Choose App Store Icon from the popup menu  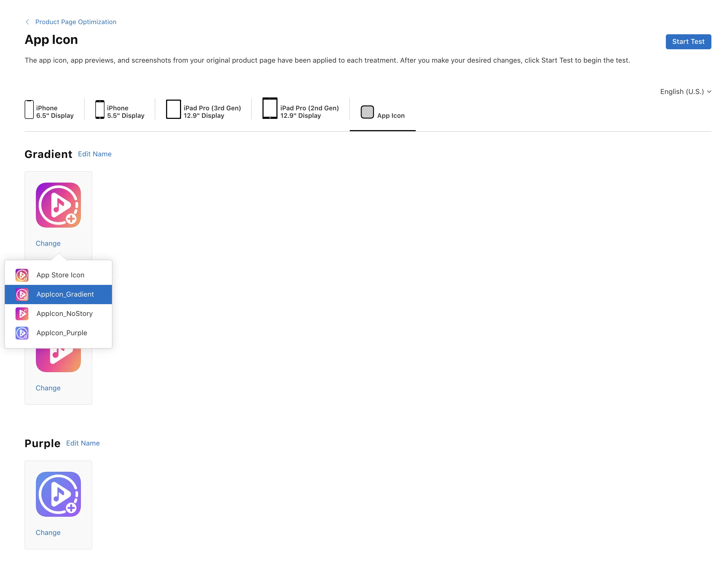[x=60, y=275]
